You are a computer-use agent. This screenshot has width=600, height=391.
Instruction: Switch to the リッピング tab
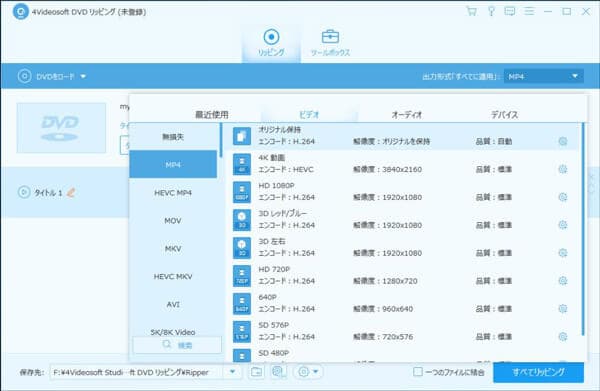pyautogui.click(x=271, y=43)
